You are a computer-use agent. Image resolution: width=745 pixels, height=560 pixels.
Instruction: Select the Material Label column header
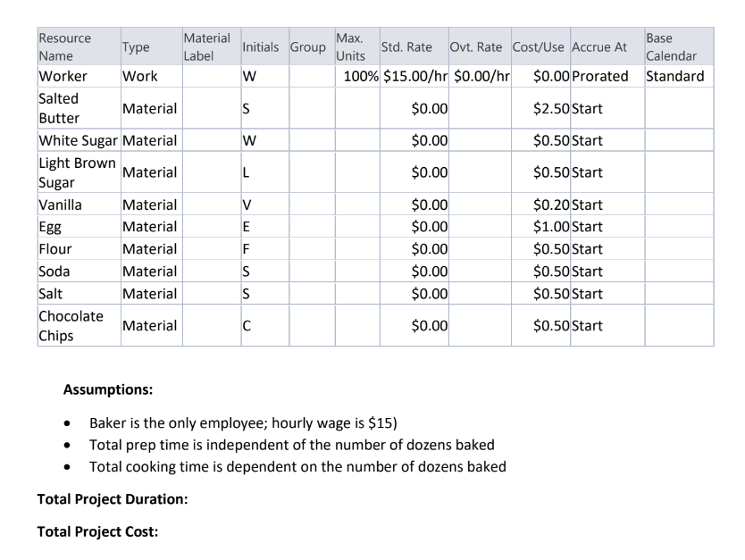[x=205, y=45]
